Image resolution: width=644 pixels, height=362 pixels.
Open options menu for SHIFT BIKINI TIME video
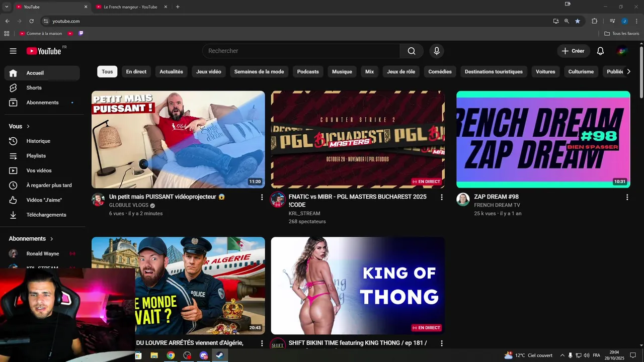[442, 343]
